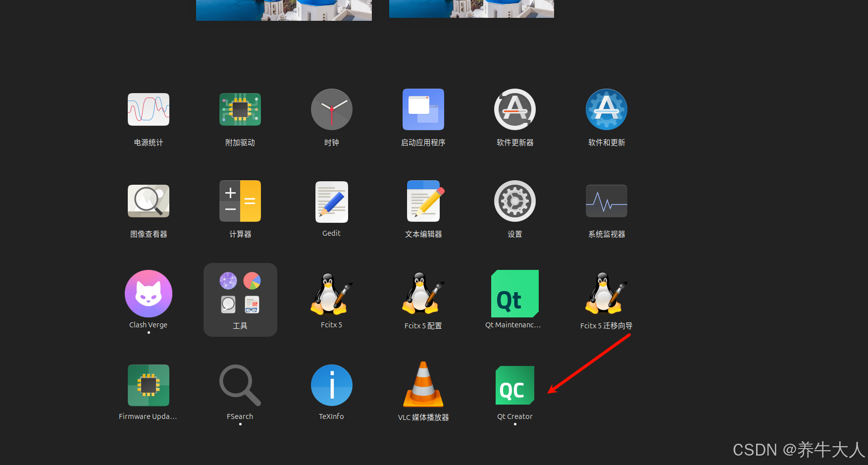This screenshot has width=868, height=465.
Task: Open 图像查看器 image viewer
Action: tap(149, 201)
